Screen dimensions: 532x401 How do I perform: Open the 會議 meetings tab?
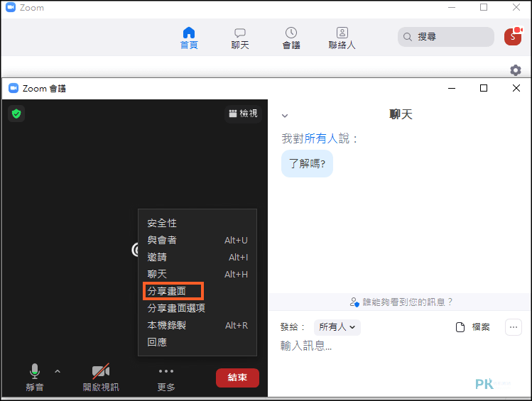291,38
